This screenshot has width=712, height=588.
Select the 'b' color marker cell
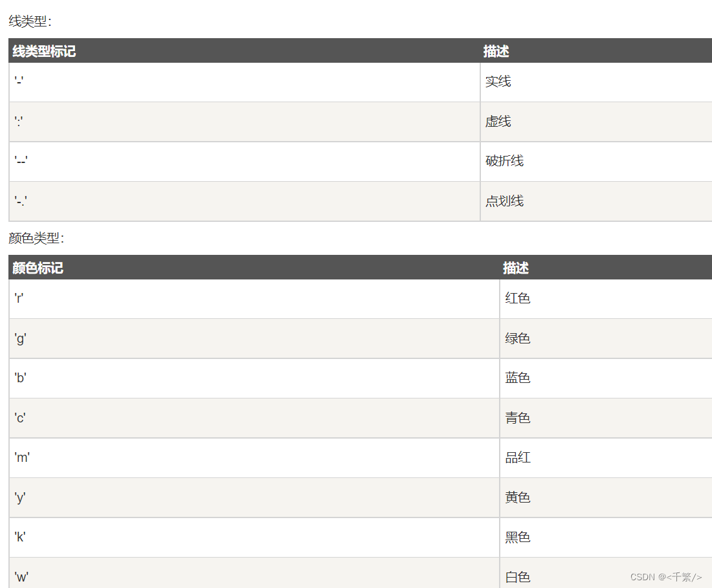tap(254, 378)
